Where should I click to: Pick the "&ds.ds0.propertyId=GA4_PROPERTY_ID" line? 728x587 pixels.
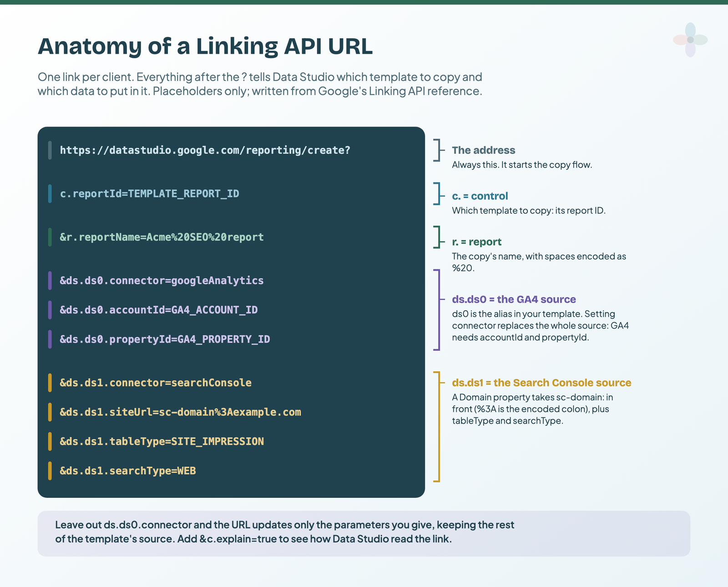coord(165,339)
